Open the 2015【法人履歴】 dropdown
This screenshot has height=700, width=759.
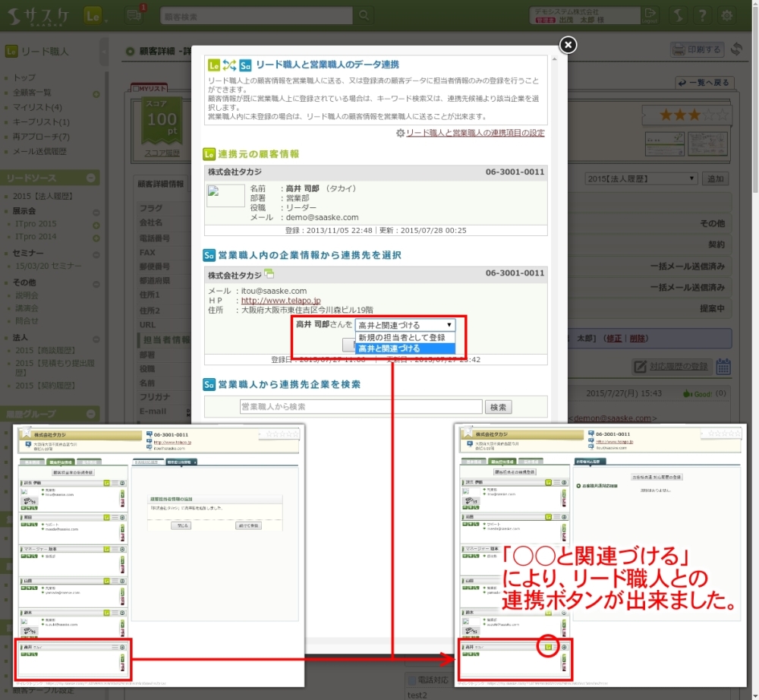click(641, 178)
